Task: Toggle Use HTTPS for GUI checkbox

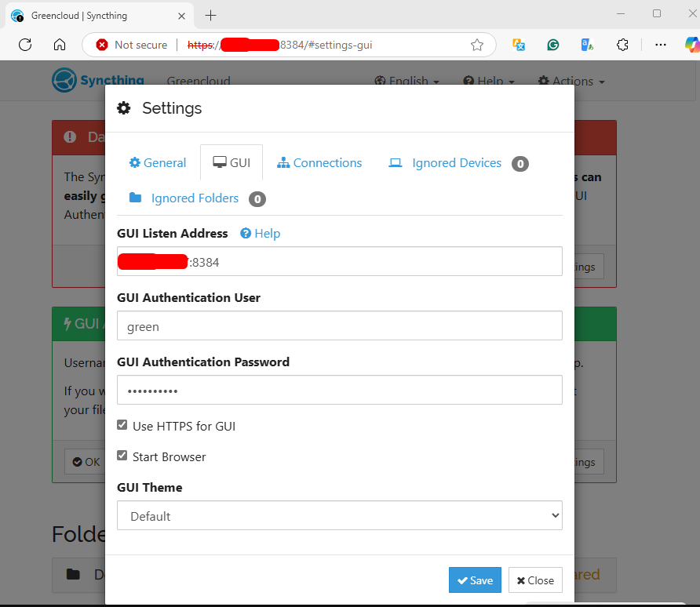Action: tap(122, 425)
